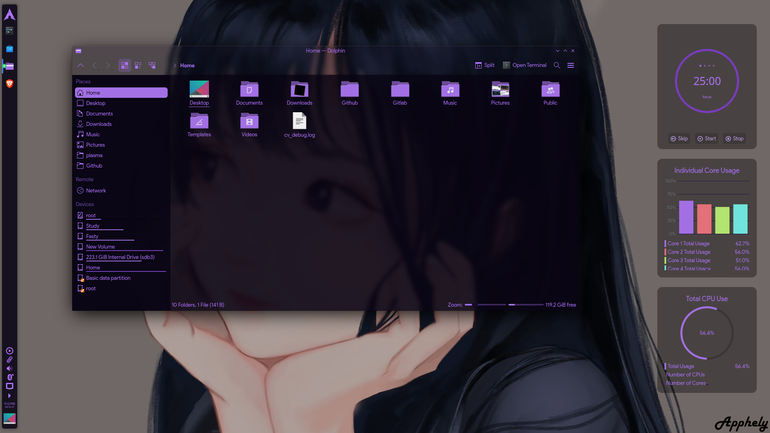Open the Dolphin window menu icon in titlebar
The height and width of the screenshot is (433, 770).
pos(79,51)
